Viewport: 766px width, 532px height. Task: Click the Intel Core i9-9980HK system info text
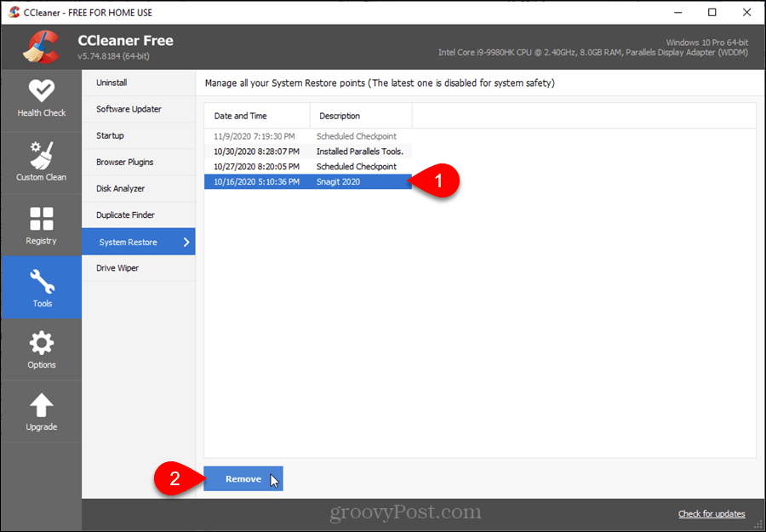pyautogui.click(x=593, y=52)
